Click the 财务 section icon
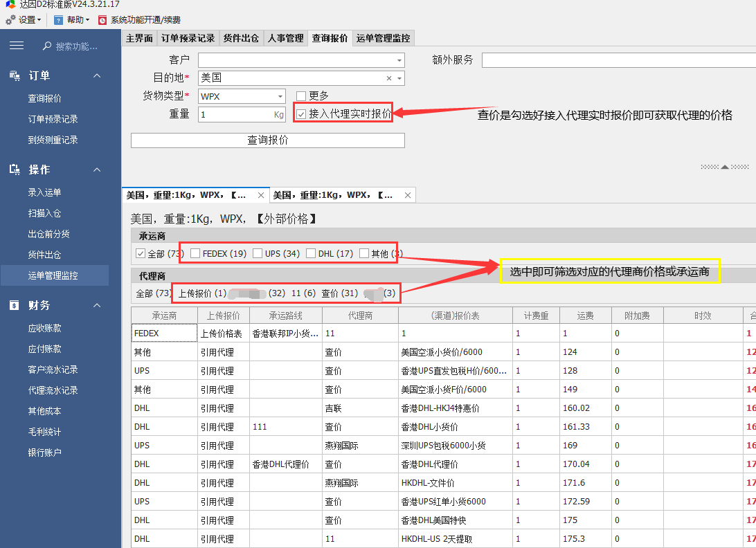Image resolution: width=756 pixels, height=548 pixels. pos(15,305)
